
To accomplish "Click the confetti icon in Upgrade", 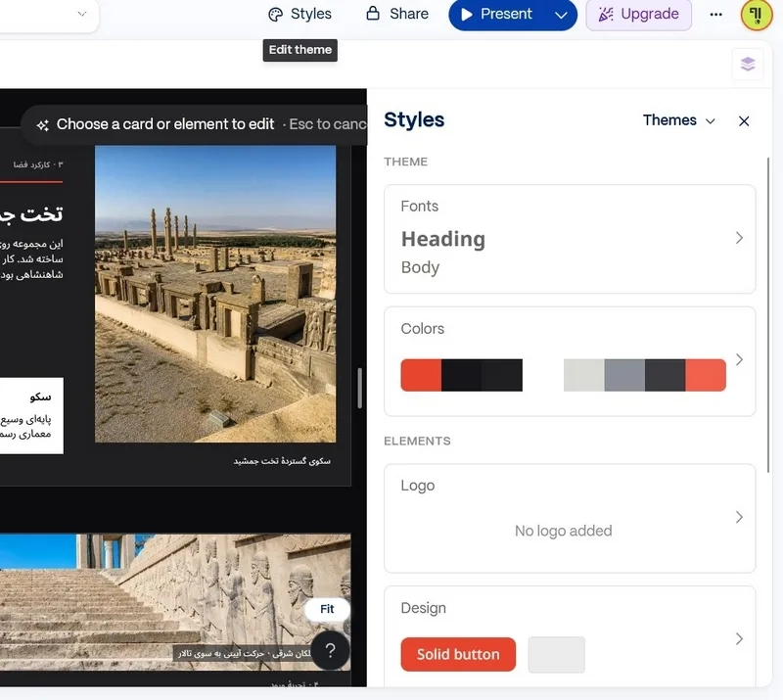I will pos(606,14).
